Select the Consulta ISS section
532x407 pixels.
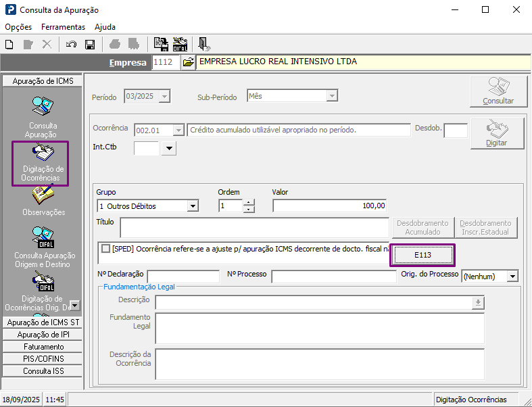43,370
